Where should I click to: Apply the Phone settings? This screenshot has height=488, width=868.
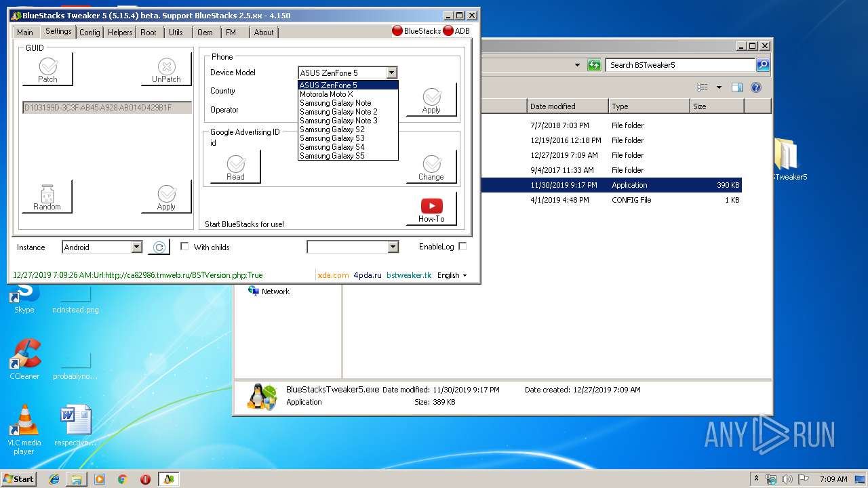(x=431, y=100)
